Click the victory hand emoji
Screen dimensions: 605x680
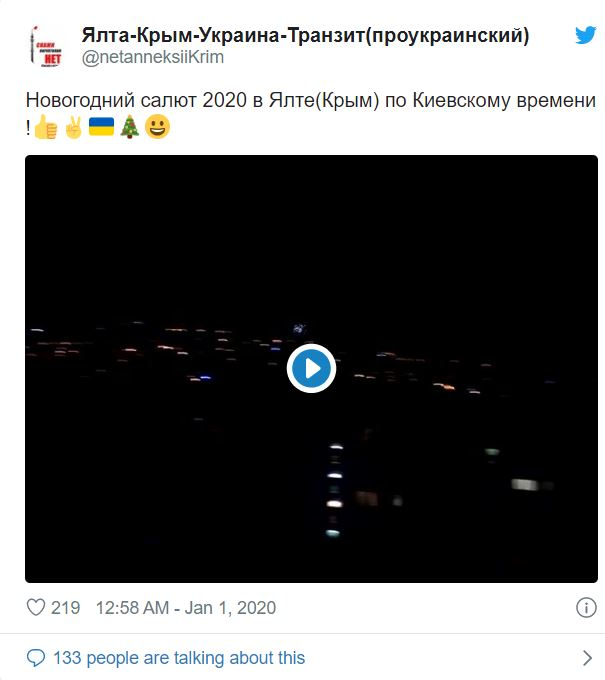coord(73,127)
